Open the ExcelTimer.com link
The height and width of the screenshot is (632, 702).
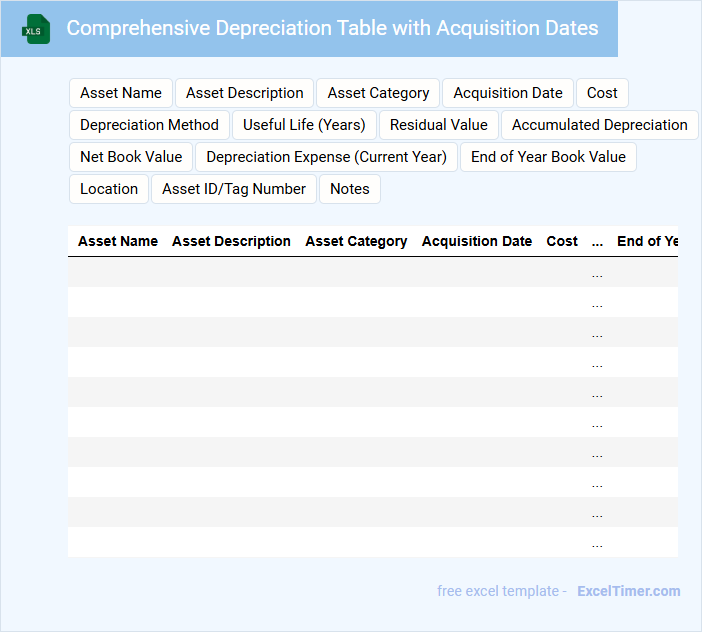click(x=628, y=591)
